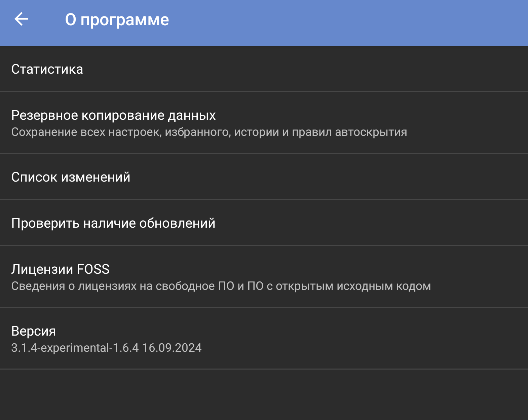Click the empty area below Версия

click(x=264, y=395)
